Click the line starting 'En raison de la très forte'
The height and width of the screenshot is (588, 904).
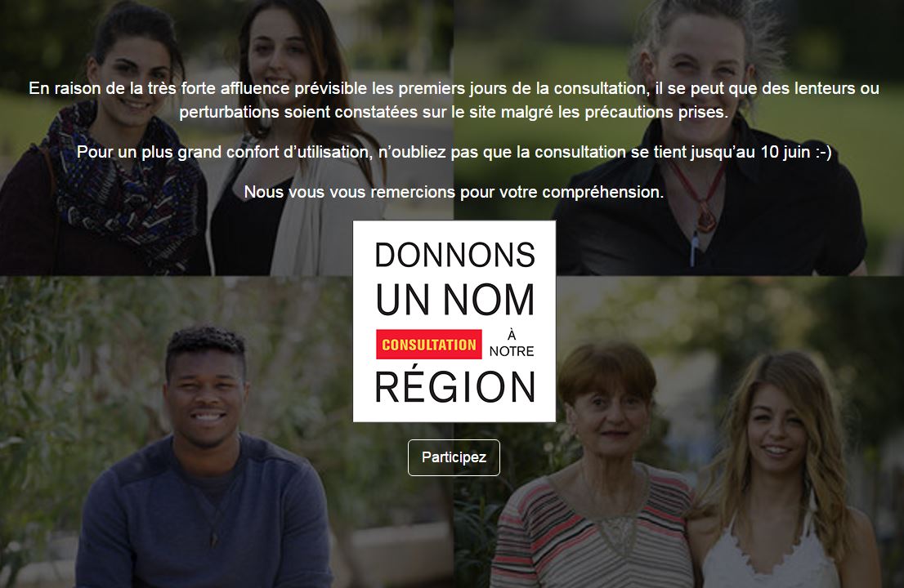454,88
